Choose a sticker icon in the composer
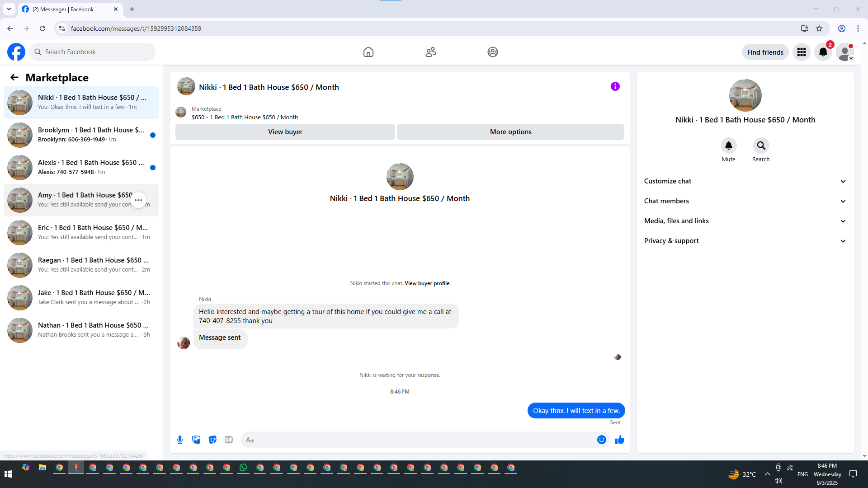 pyautogui.click(x=212, y=440)
